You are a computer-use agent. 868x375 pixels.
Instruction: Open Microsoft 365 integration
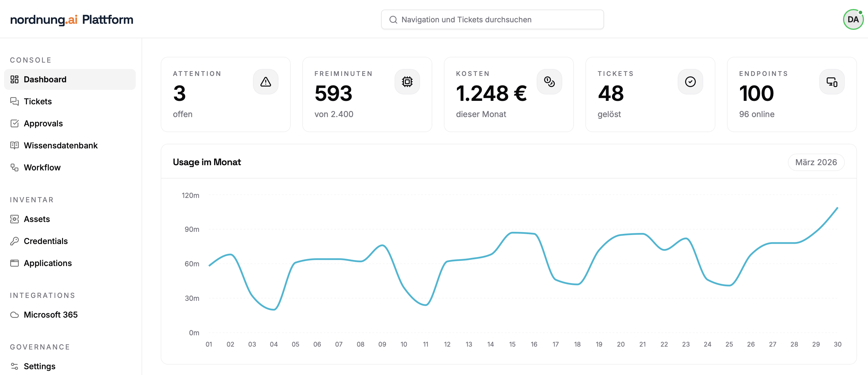pos(70,315)
